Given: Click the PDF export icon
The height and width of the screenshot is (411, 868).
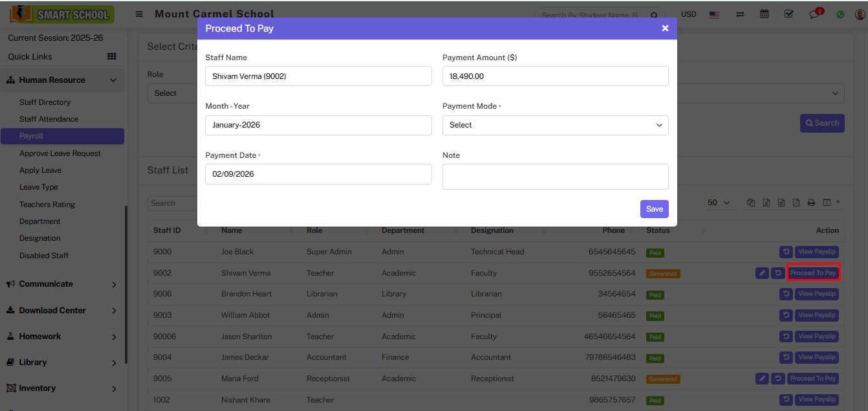Looking at the screenshot, I should pos(796,203).
